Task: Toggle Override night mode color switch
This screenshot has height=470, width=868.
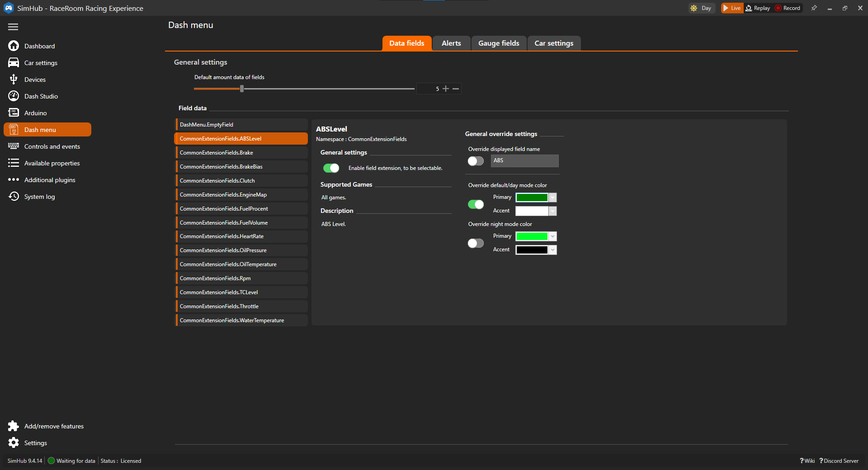Action: click(476, 244)
